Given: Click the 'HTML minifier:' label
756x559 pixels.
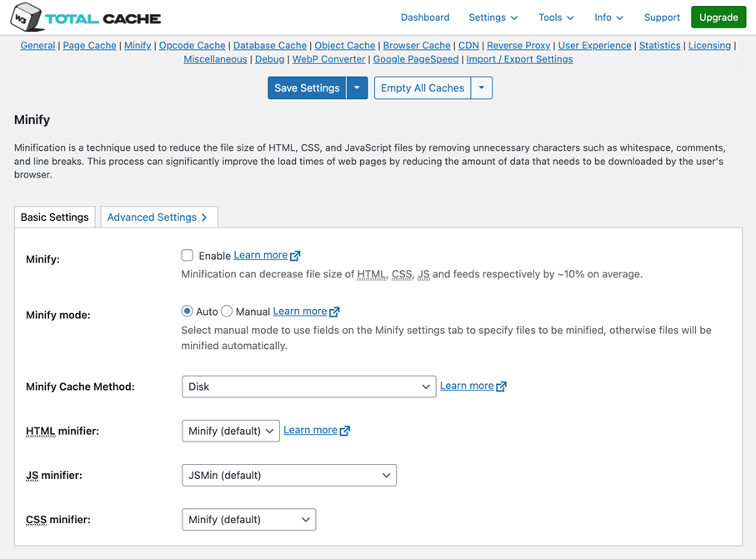Looking at the screenshot, I should tap(63, 431).
